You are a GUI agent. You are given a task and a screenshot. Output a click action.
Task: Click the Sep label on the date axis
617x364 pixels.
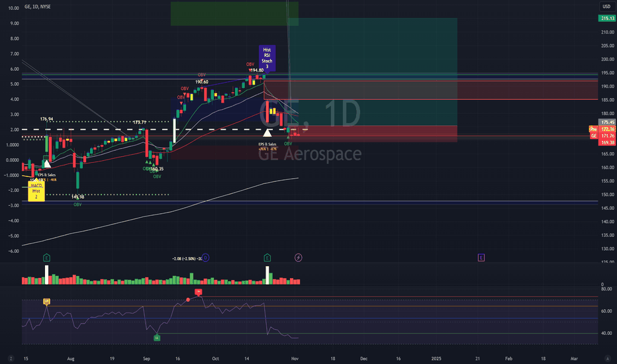(146, 359)
